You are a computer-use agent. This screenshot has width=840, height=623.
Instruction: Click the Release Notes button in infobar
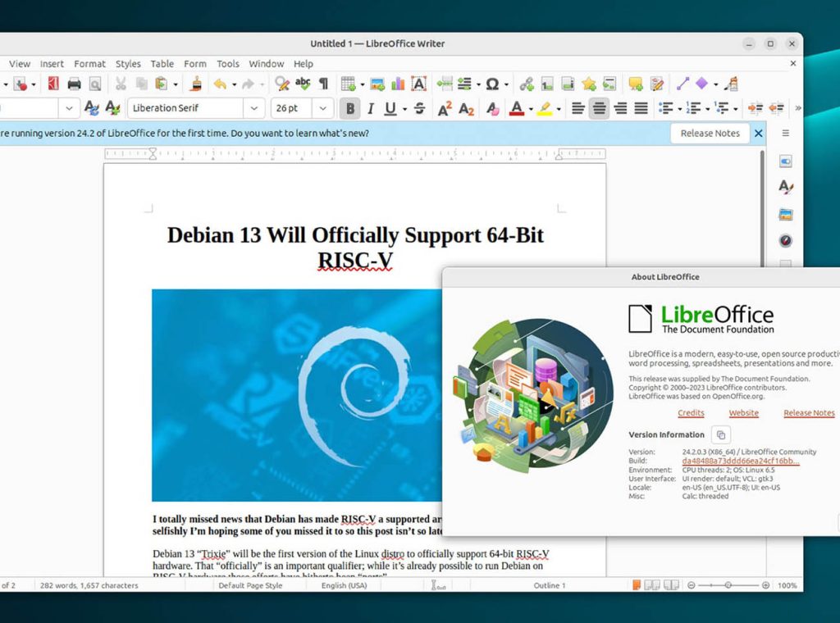pyautogui.click(x=710, y=134)
